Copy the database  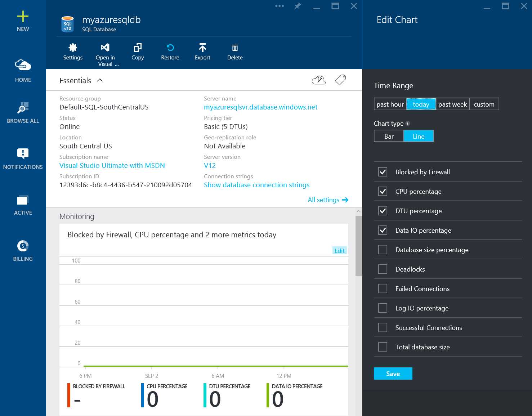tap(137, 52)
